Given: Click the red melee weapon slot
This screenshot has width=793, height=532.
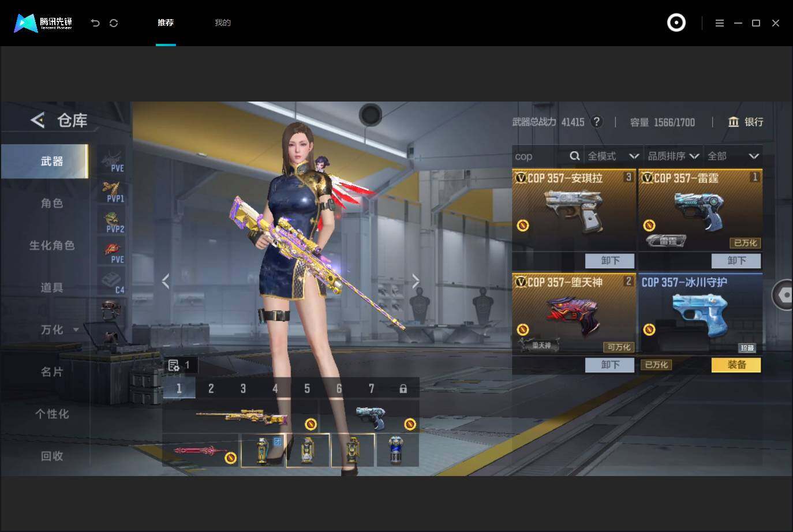Looking at the screenshot, I should pos(201,449).
